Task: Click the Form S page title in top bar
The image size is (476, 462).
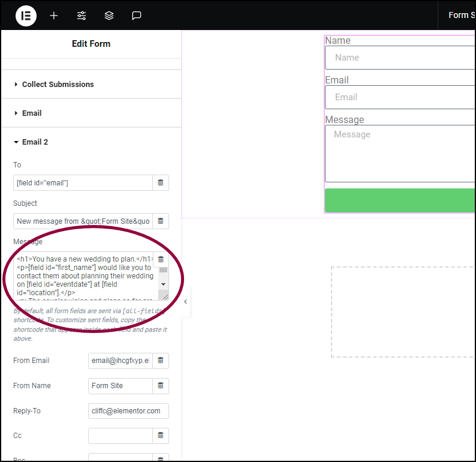Action: point(462,15)
